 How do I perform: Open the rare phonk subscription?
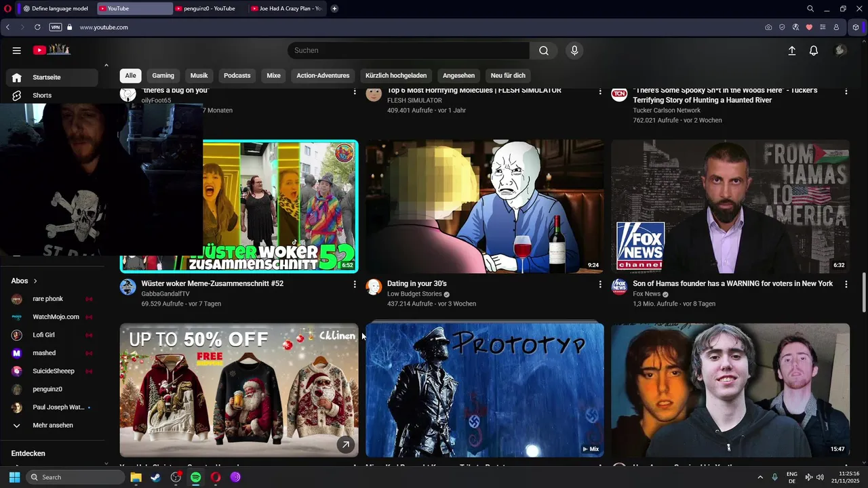coord(52,299)
